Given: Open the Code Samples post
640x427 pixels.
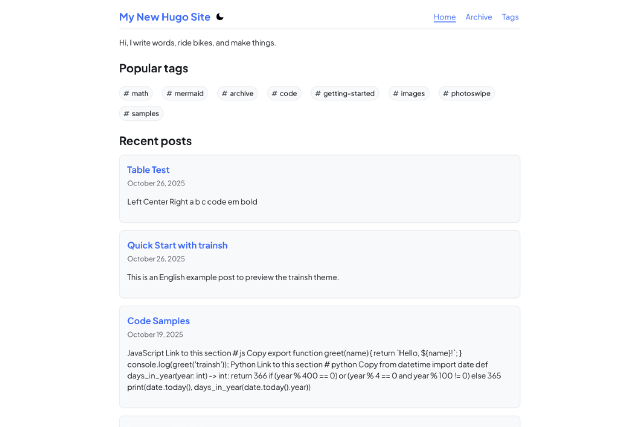Looking at the screenshot, I should [x=158, y=321].
